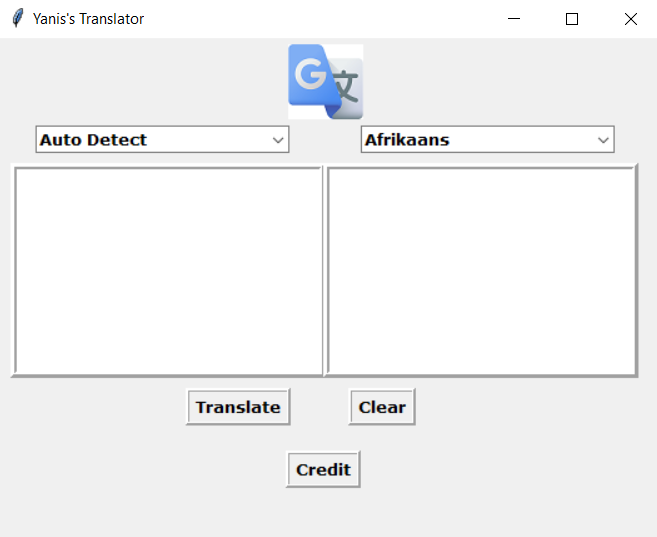Focus the right translation output box

481,271
